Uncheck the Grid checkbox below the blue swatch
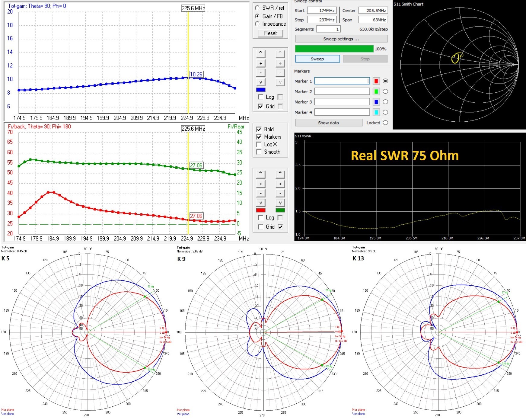 261,106
